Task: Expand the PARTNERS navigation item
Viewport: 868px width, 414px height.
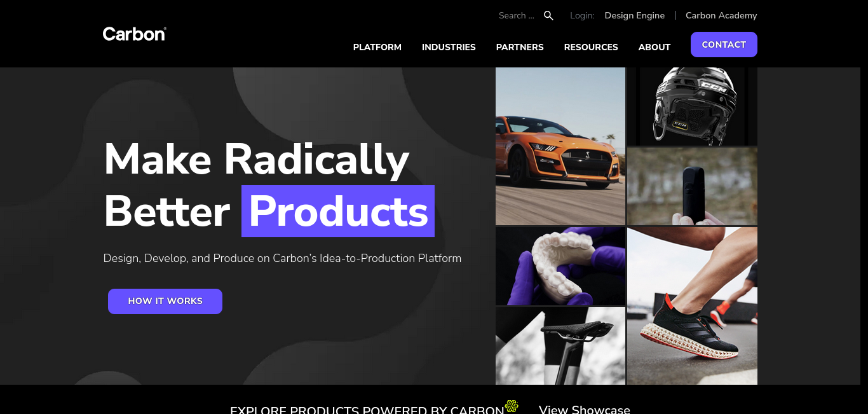Action: (x=520, y=47)
